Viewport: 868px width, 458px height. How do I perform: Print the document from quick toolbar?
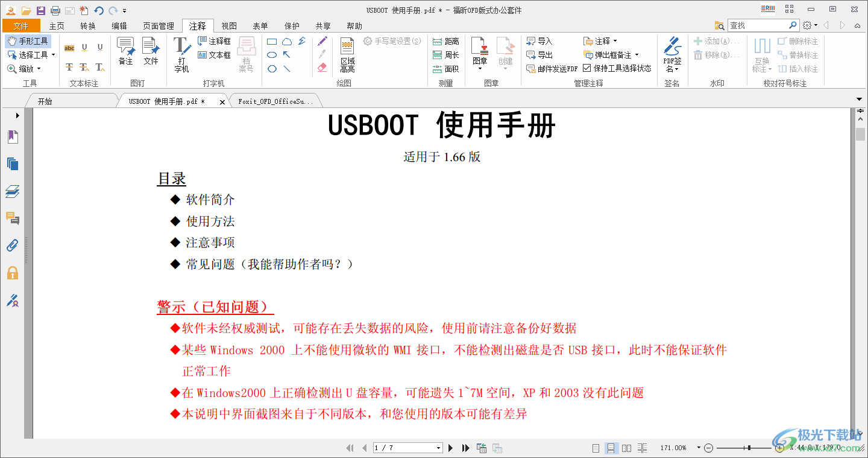coord(55,10)
